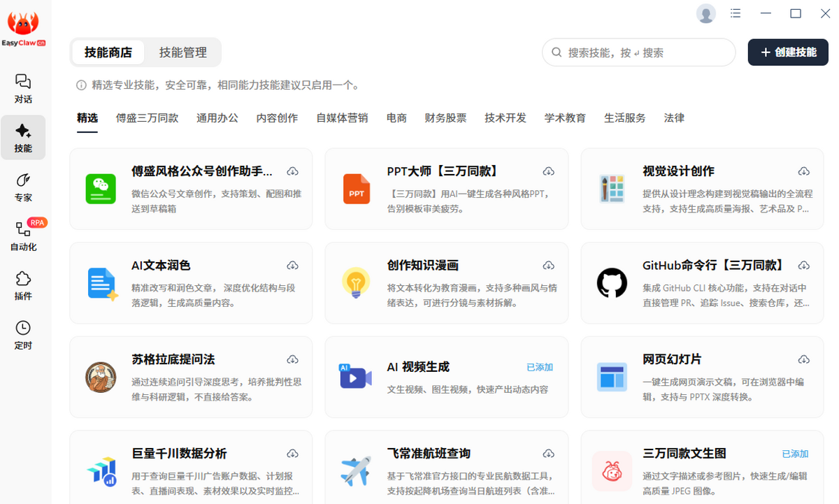
Task: Click the 巨量千川 chart icon
Action: (x=101, y=471)
